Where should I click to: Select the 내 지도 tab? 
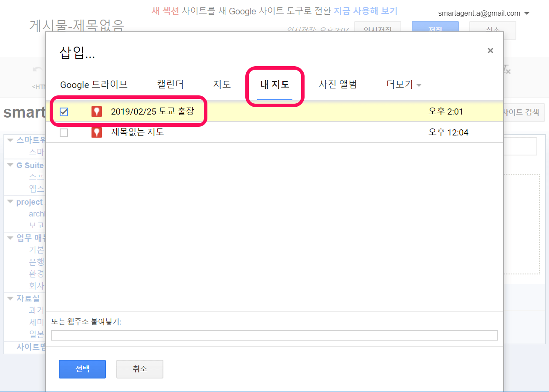(274, 84)
